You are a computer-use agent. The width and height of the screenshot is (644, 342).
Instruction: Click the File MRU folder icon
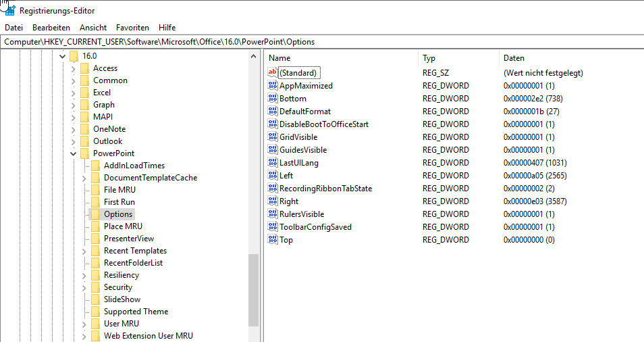95,190
